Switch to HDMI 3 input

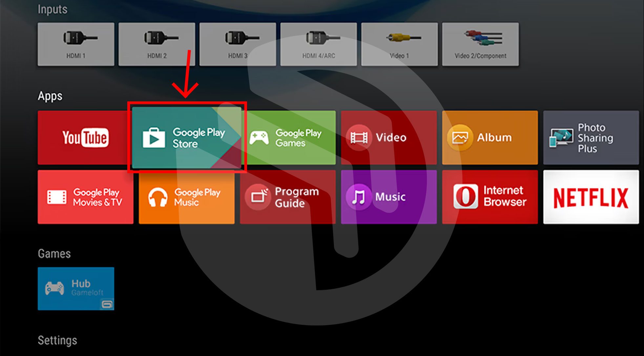click(x=238, y=44)
